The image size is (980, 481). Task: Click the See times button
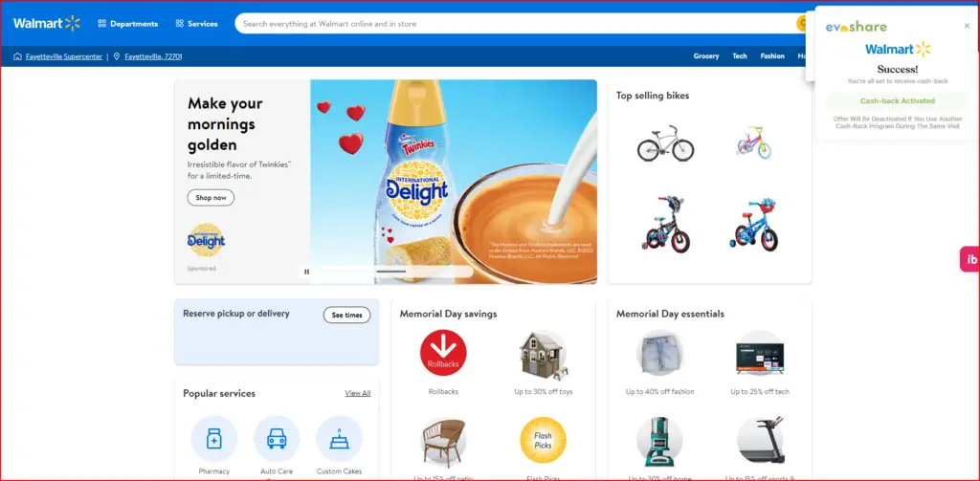click(346, 316)
